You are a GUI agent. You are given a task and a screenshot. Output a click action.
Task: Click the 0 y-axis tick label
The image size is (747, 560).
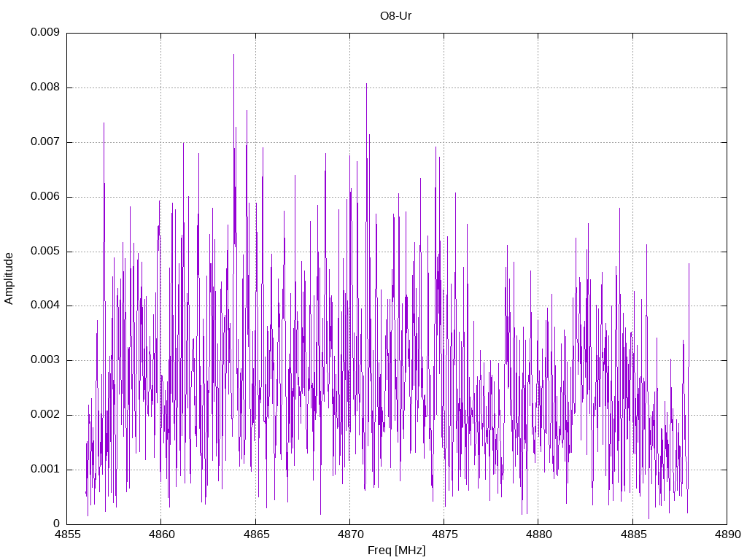click(57, 524)
